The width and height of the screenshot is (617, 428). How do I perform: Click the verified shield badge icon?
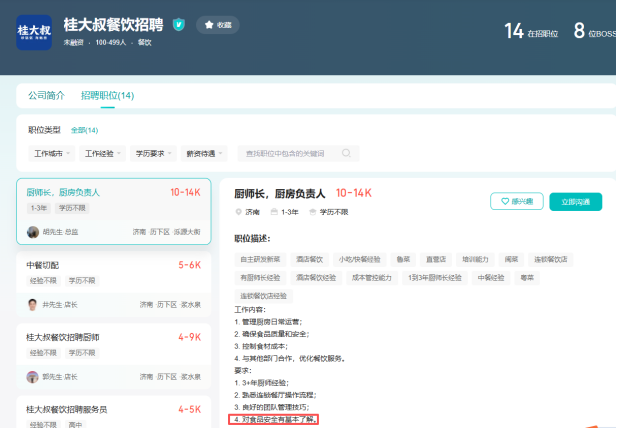(x=179, y=25)
